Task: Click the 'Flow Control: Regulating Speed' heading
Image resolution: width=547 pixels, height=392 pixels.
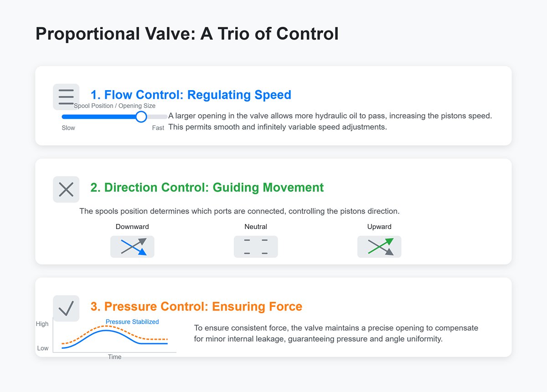Action: coord(191,95)
